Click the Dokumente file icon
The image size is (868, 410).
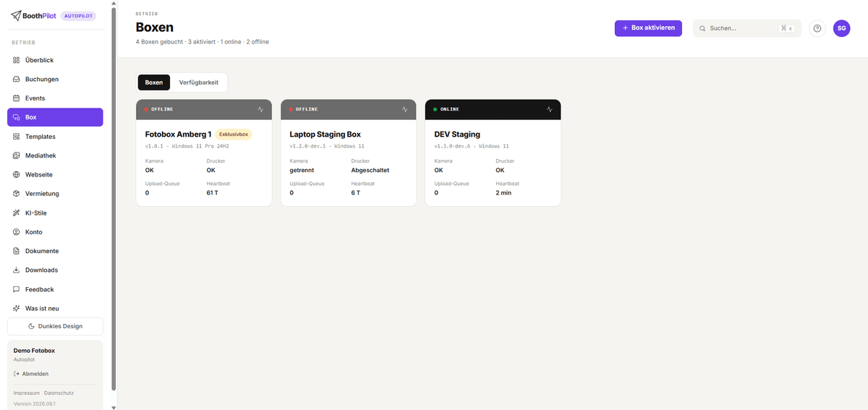(17, 251)
